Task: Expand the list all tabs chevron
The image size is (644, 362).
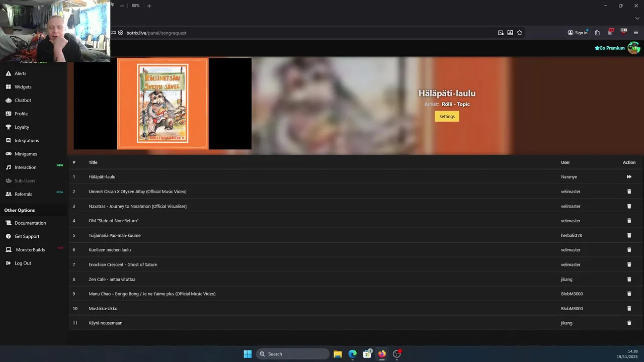Action: tap(637, 18)
